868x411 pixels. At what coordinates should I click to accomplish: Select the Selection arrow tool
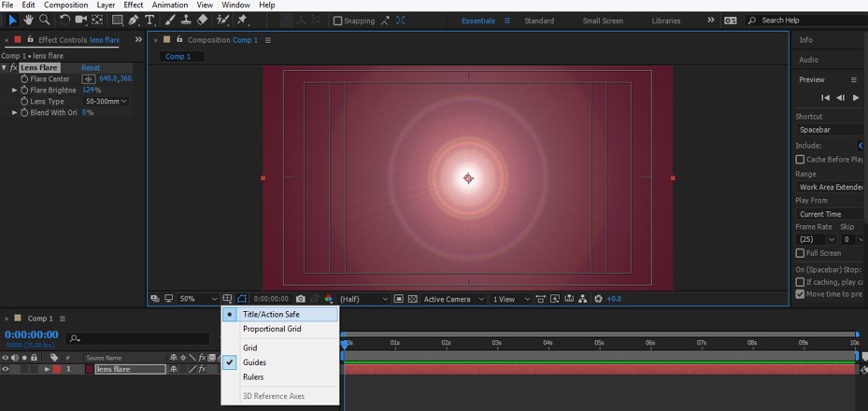13,21
